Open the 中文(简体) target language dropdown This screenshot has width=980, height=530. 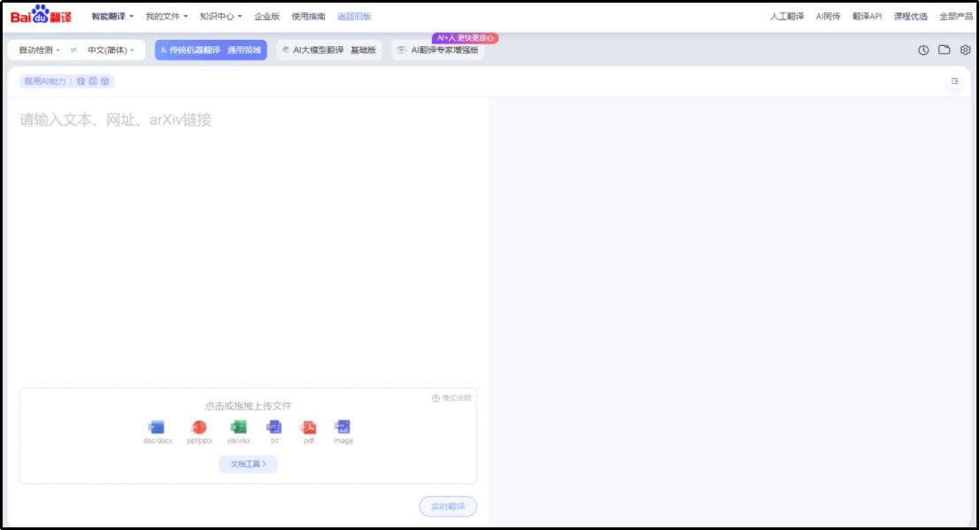pyautogui.click(x=111, y=50)
